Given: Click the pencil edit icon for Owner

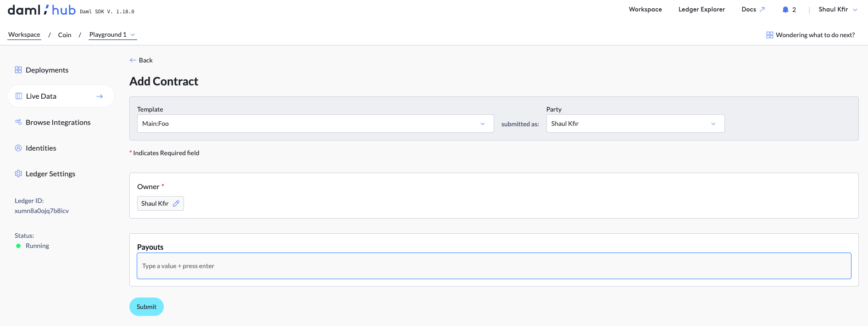Looking at the screenshot, I should 176,203.
